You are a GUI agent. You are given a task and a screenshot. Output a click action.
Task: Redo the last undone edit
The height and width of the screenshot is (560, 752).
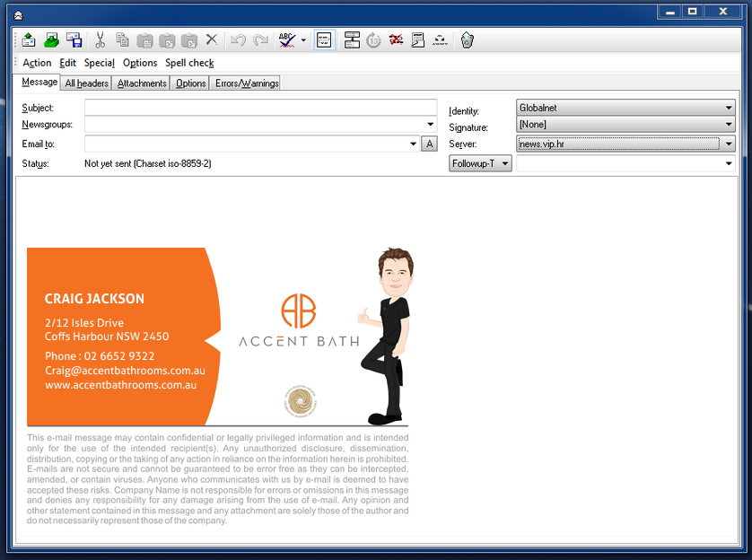[260, 39]
